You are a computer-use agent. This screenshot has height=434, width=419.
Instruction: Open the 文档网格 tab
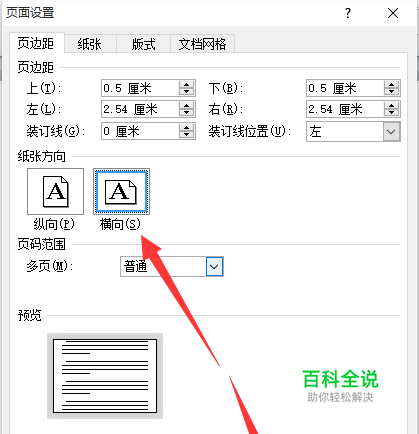coord(202,44)
